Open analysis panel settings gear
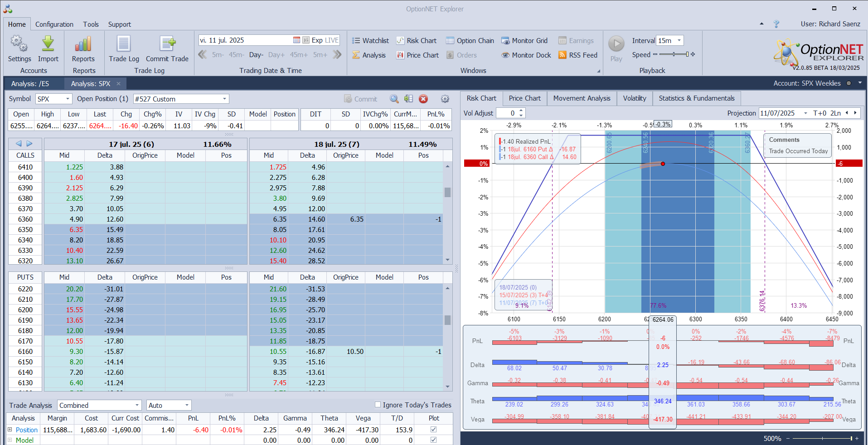This screenshot has height=445, width=868. point(445,99)
